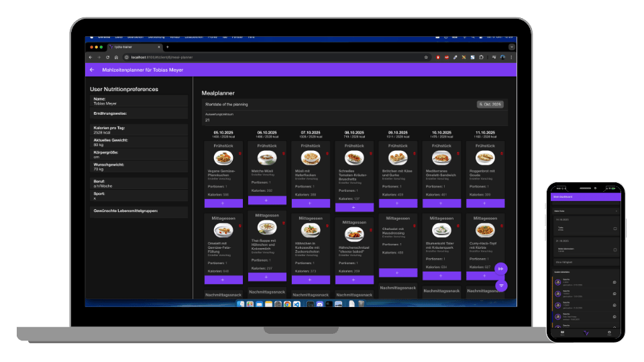Click the round filter floating button
Screen dimensions: 644x362
coord(501,286)
